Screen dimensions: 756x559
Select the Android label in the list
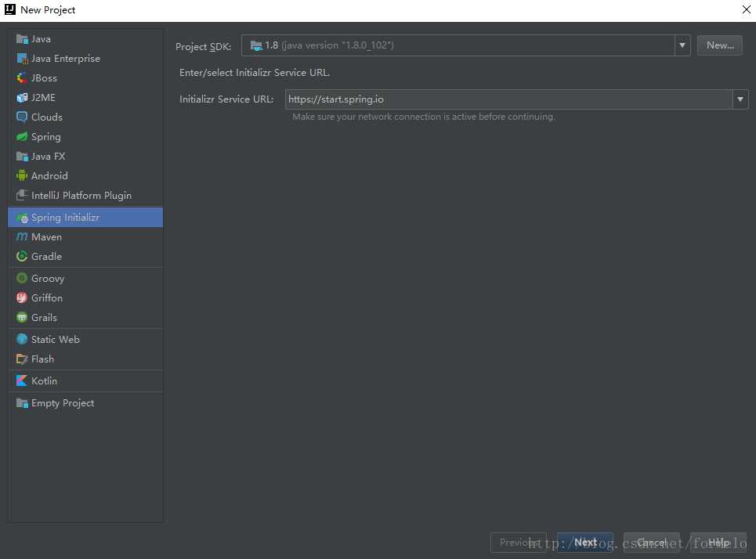(x=49, y=176)
